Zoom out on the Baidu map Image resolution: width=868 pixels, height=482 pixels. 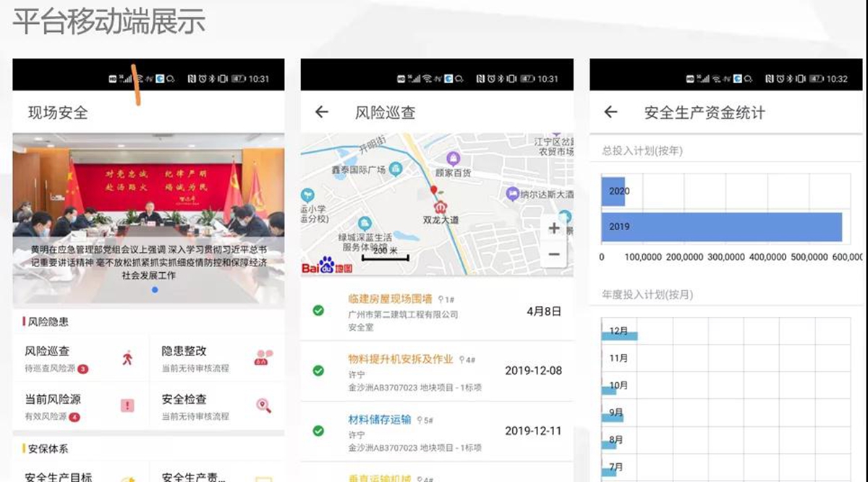tap(554, 254)
